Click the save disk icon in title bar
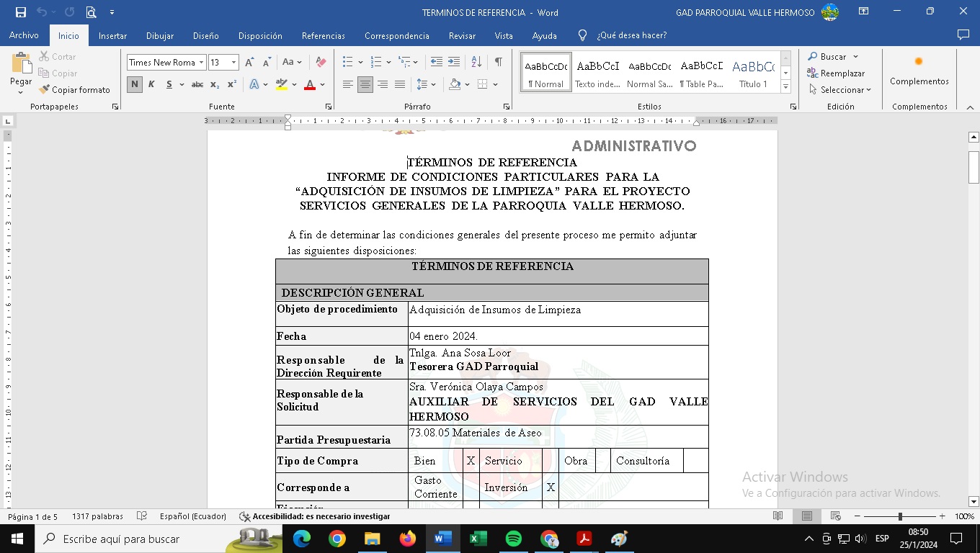Viewport: 980px width, 553px height. point(20,12)
